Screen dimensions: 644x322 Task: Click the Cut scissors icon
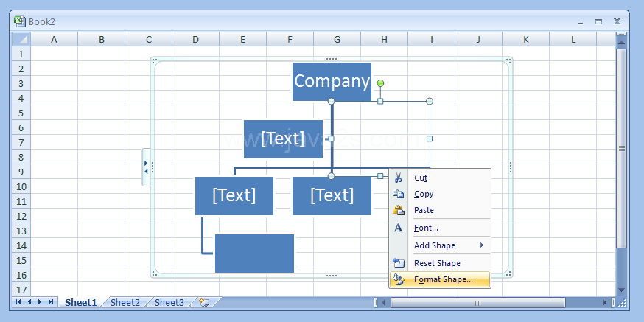pyautogui.click(x=398, y=178)
